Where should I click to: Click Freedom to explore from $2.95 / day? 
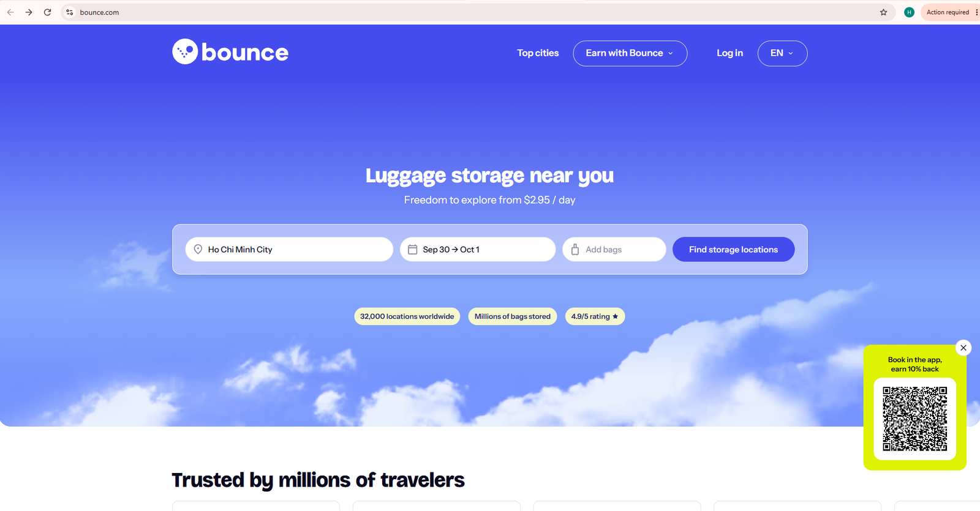[489, 200]
